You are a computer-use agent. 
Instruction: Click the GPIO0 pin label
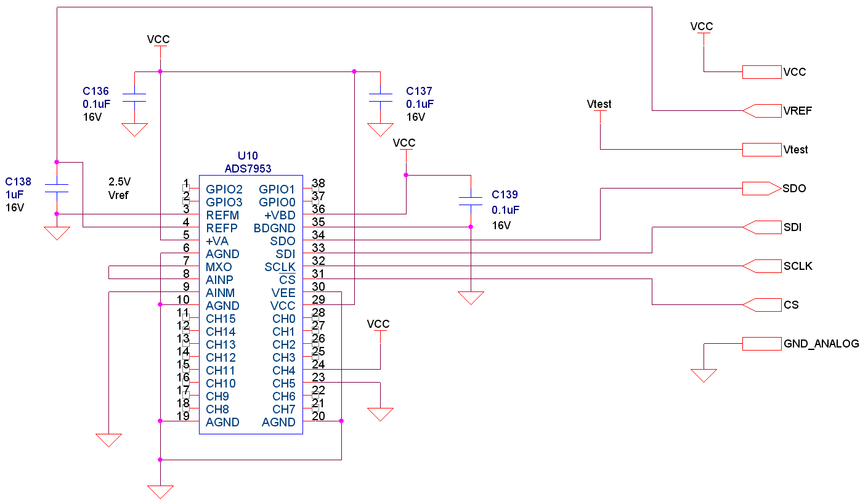pos(277,202)
